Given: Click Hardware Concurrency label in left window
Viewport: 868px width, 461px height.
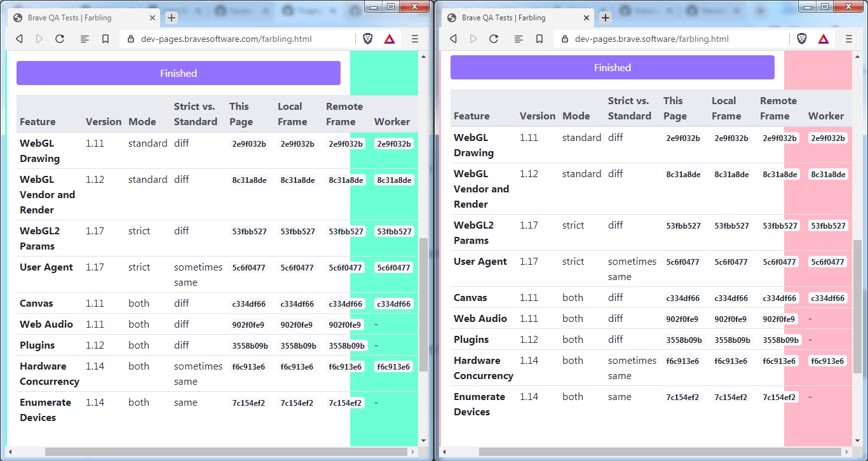Looking at the screenshot, I should (x=50, y=374).
